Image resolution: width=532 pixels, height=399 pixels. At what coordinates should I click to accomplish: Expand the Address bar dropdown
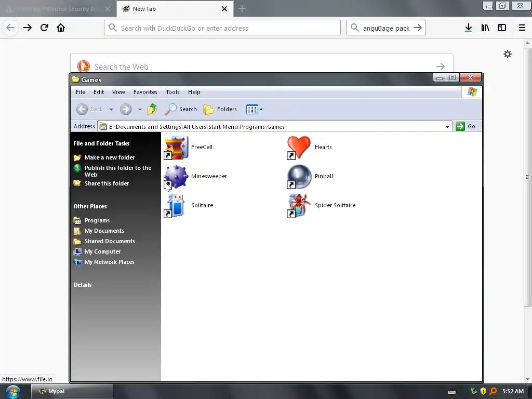click(447, 127)
